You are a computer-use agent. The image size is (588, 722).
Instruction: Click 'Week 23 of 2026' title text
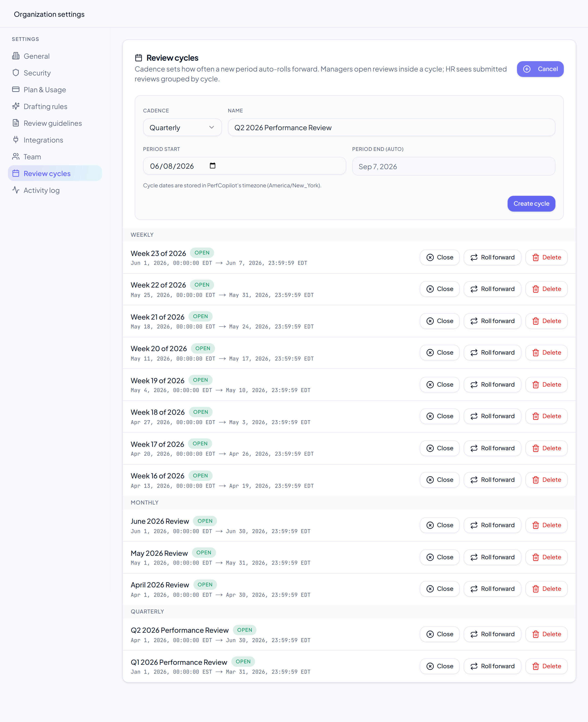pos(158,253)
